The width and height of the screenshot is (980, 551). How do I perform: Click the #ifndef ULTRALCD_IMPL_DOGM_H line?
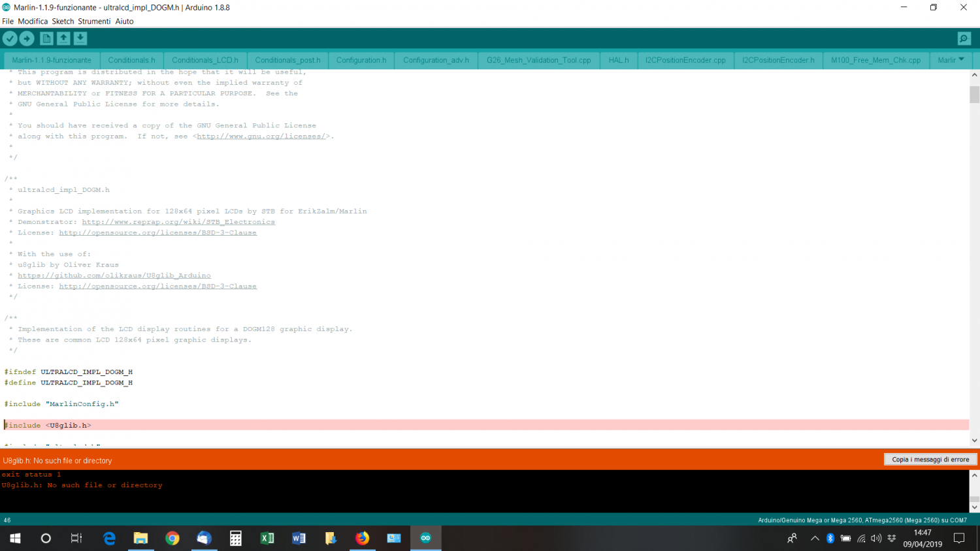pos(68,372)
